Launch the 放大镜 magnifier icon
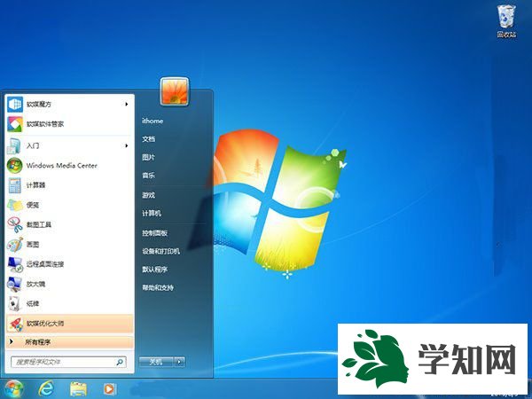This screenshot has height=399, width=532. tap(14, 284)
